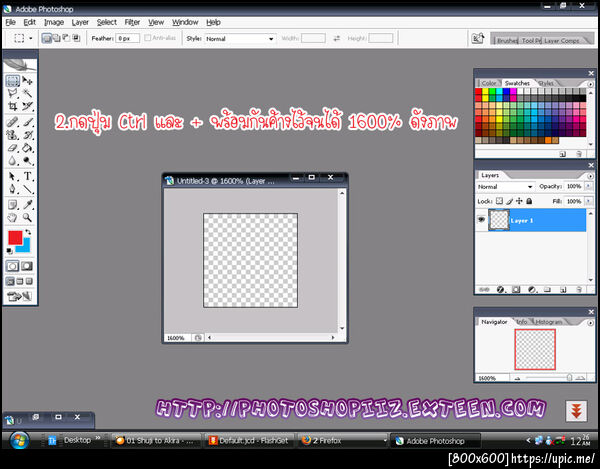This screenshot has height=469, width=600.
Task: Select the Line tool
Action: pyautogui.click(x=27, y=189)
